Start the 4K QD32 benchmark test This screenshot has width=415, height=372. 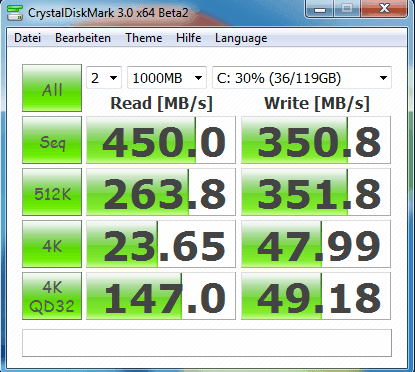(x=52, y=296)
